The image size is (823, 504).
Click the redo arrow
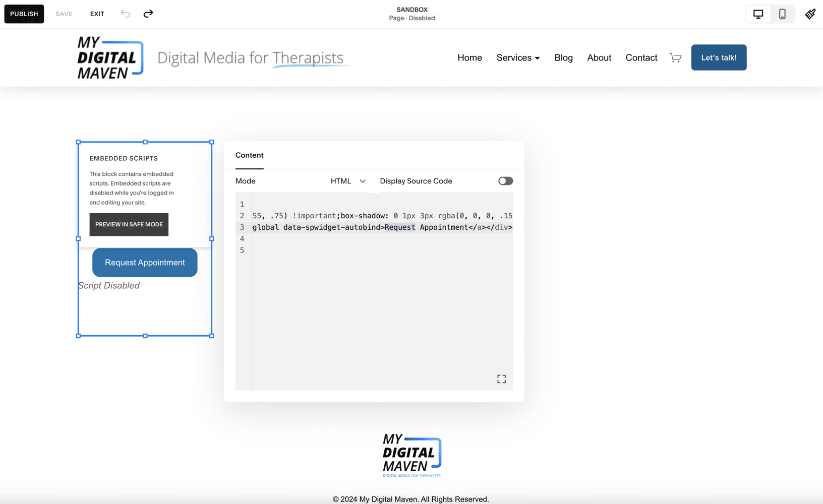point(148,14)
